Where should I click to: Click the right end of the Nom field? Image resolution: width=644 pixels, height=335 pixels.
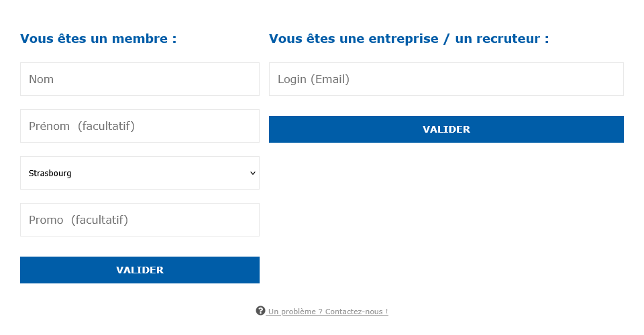pos(248,79)
